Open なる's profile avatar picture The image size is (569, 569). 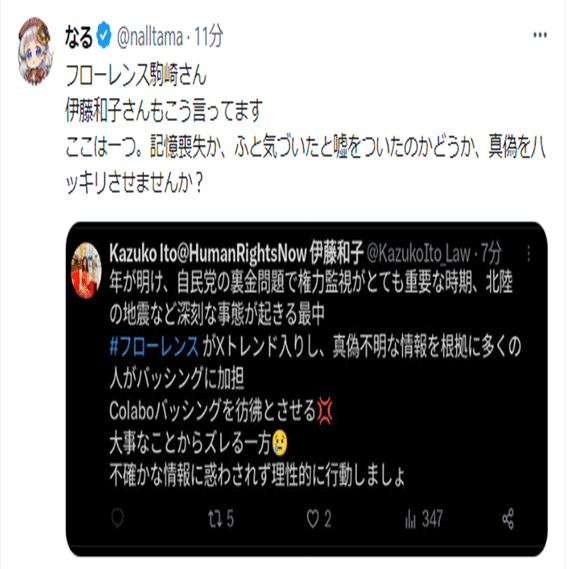pyautogui.click(x=35, y=51)
